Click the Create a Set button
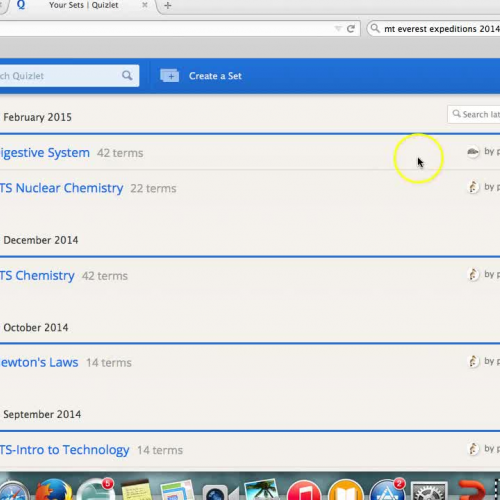Viewport: 500px width, 500px height. (201, 76)
